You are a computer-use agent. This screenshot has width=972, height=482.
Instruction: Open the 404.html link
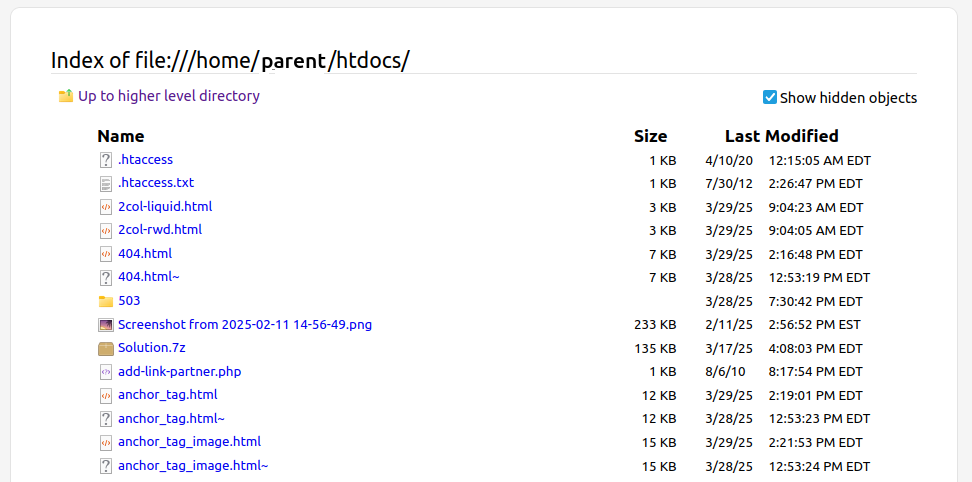click(x=145, y=253)
